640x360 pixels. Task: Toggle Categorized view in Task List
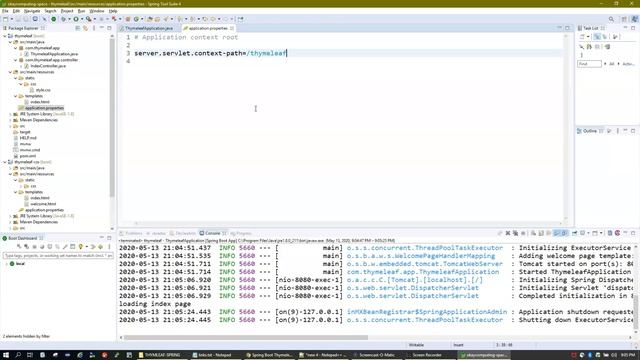597,37
